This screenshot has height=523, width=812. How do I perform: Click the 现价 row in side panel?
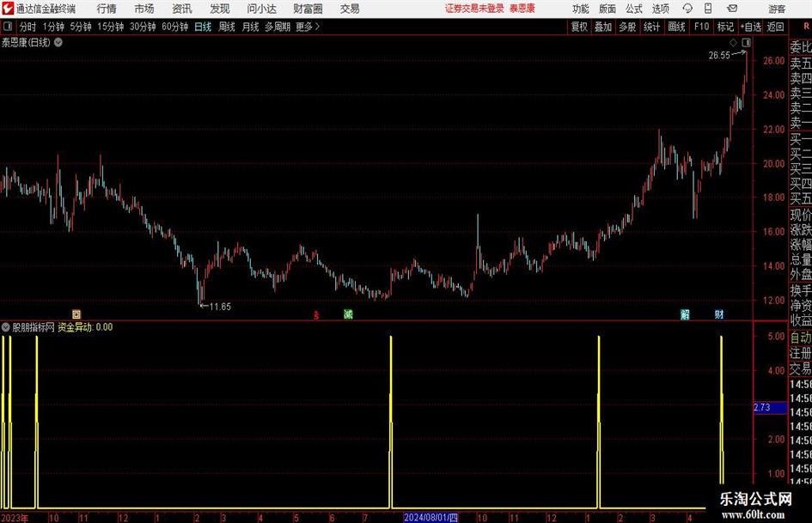coord(801,215)
